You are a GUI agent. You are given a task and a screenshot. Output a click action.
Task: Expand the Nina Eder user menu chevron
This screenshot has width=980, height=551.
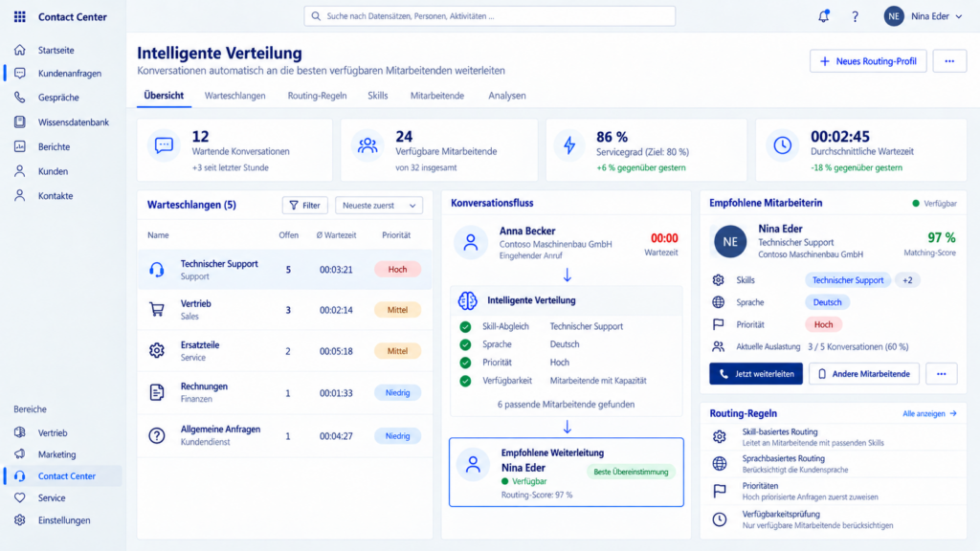[959, 17]
